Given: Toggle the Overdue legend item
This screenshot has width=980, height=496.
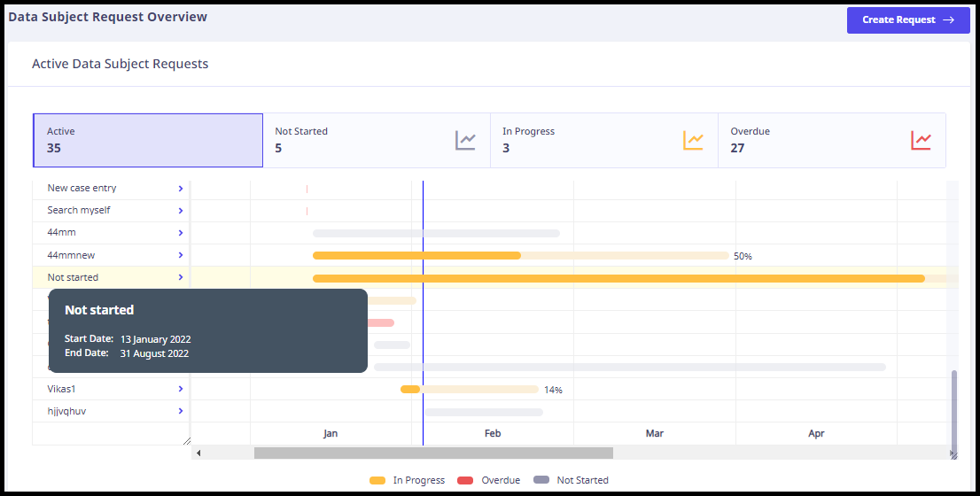Looking at the screenshot, I should [489, 480].
